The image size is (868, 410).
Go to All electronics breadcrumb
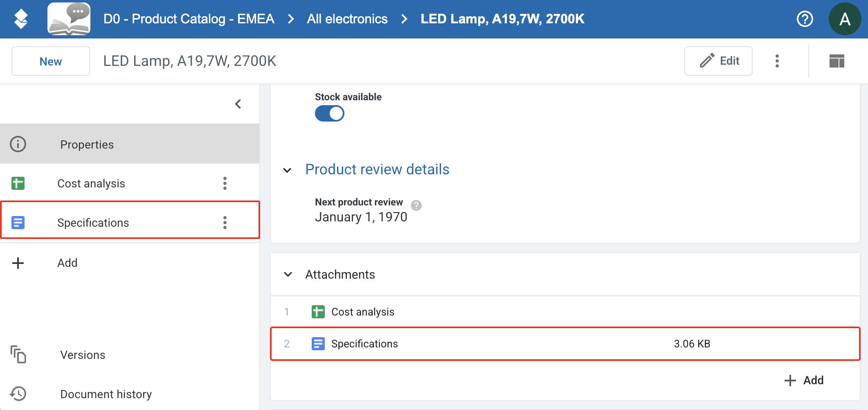347,19
